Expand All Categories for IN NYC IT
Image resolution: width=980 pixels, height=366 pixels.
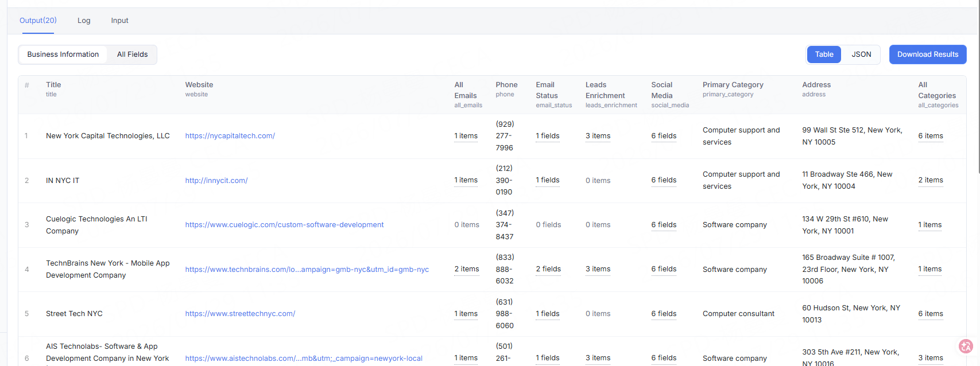(x=931, y=180)
